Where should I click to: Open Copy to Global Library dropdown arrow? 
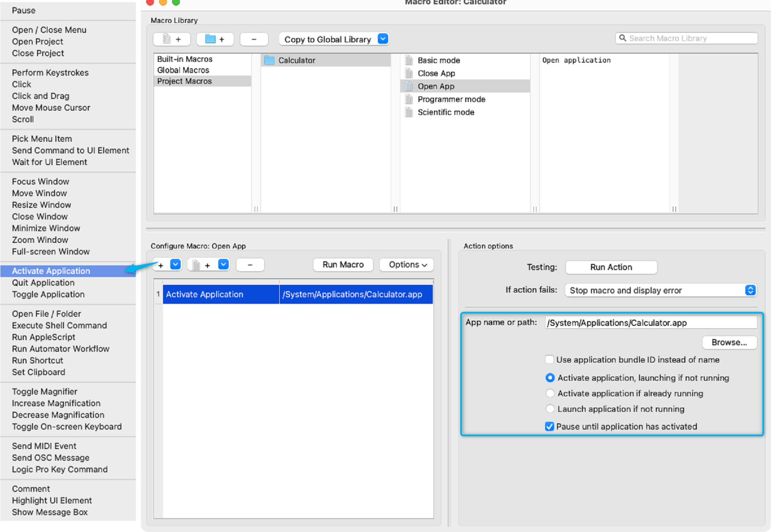tap(383, 39)
